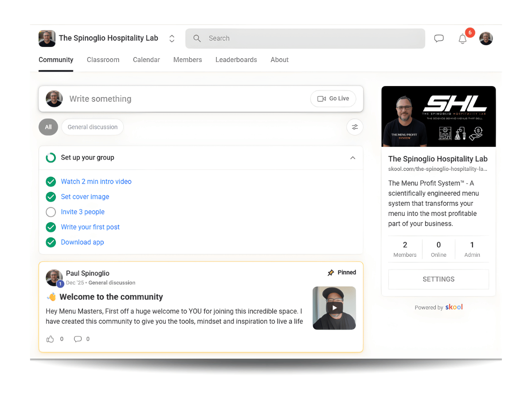Click the skool.com group URL text

438,169
